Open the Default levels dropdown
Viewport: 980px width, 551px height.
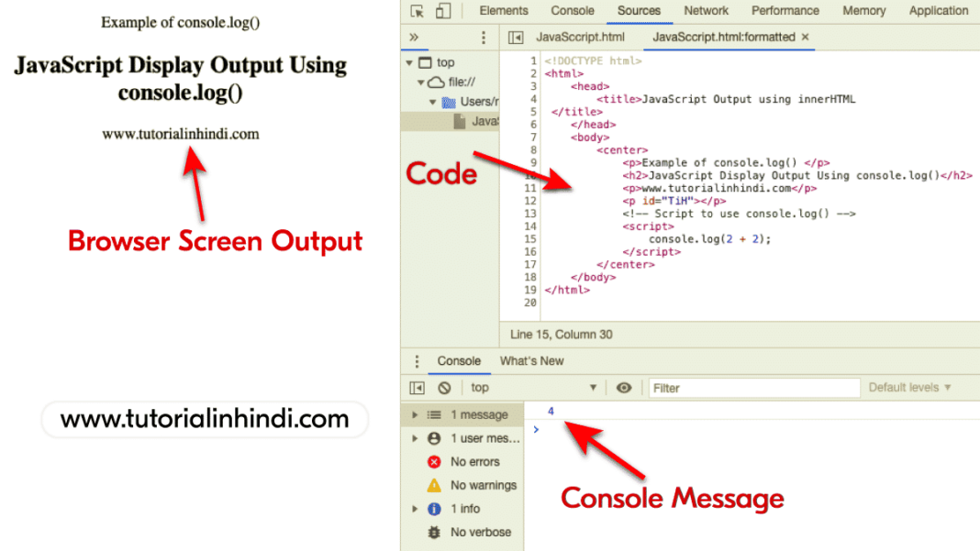[x=909, y=388]
